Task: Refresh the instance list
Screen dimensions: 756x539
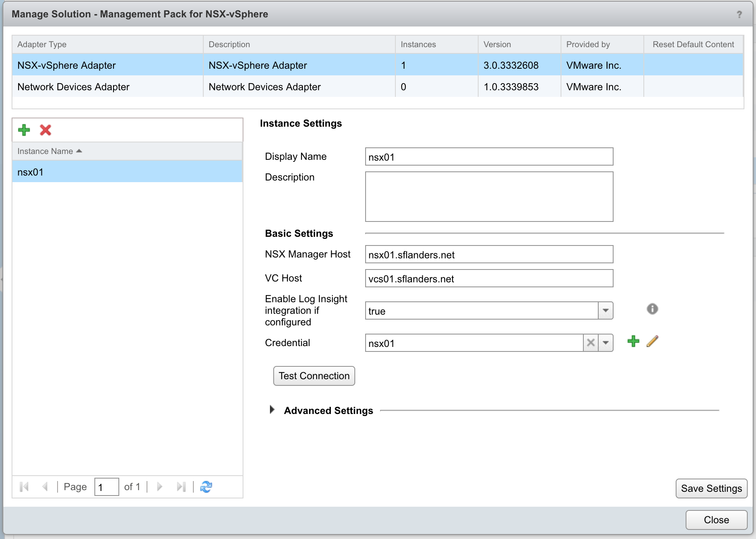Action: pos(206,487)
